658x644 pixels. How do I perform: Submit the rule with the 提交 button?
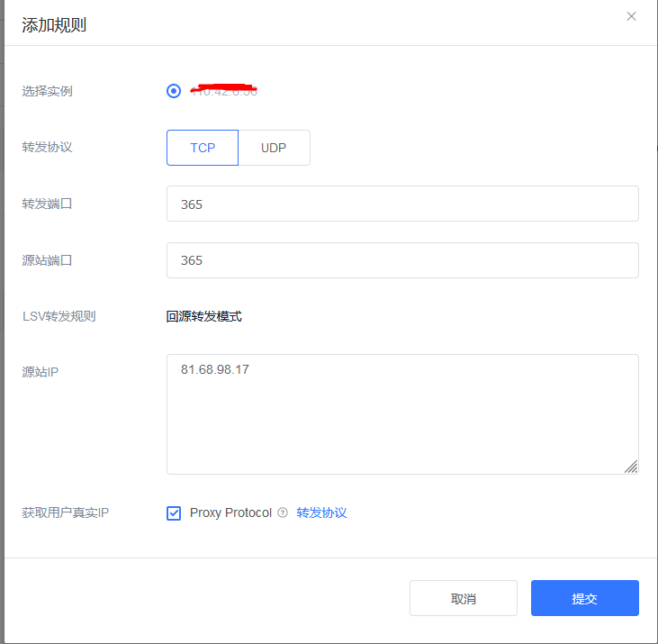pos(584,598)
